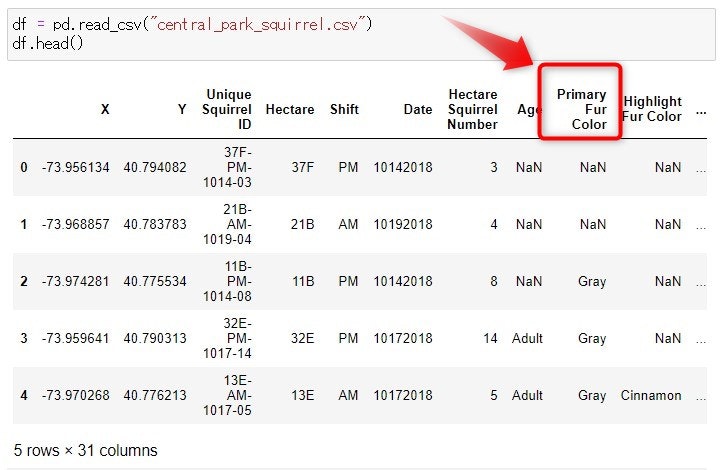Click row index 4
728x470 pixels.
pyautogui.click(x=24, y=395)
